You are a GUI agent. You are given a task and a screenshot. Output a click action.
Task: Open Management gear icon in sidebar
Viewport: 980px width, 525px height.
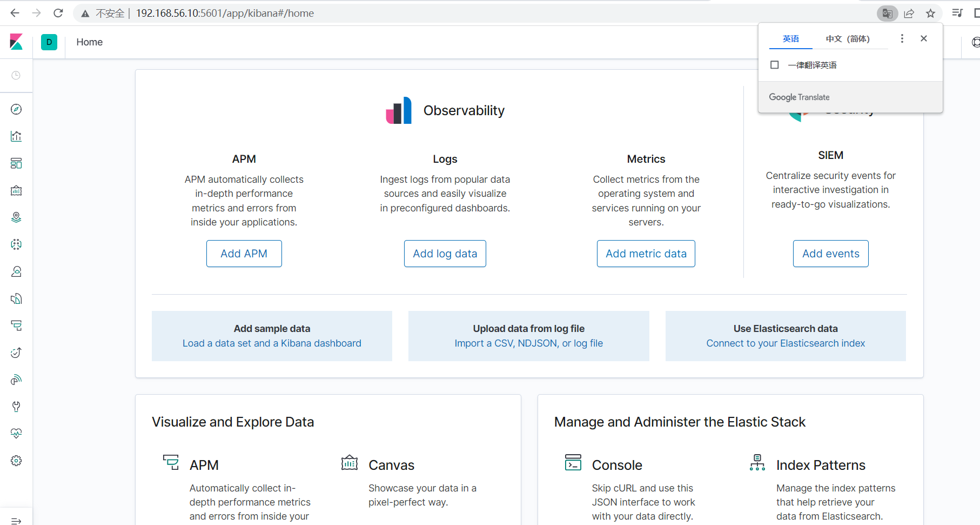[16, 461]
